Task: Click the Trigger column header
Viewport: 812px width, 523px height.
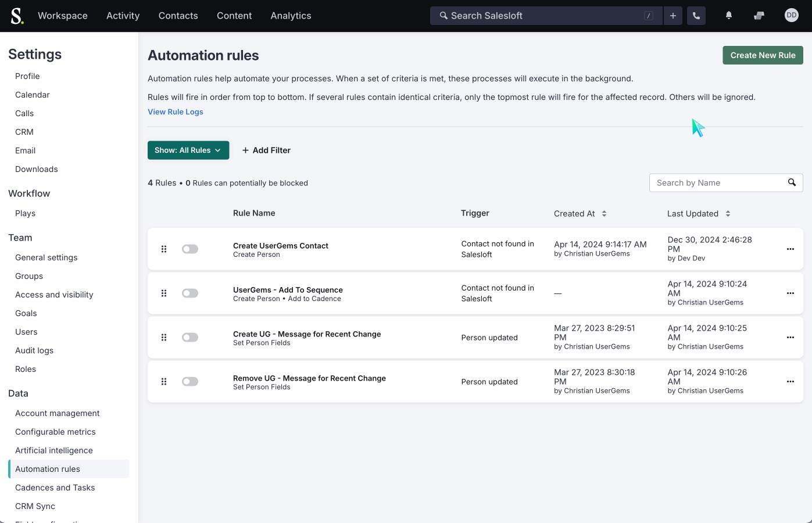Action: click(475, 213)
